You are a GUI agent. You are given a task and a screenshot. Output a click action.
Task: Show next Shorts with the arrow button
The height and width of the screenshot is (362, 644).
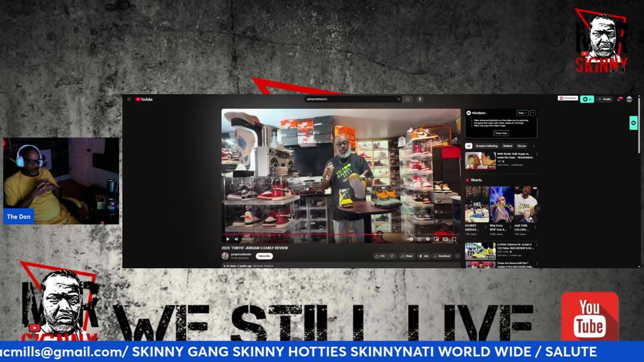[536, 208]
